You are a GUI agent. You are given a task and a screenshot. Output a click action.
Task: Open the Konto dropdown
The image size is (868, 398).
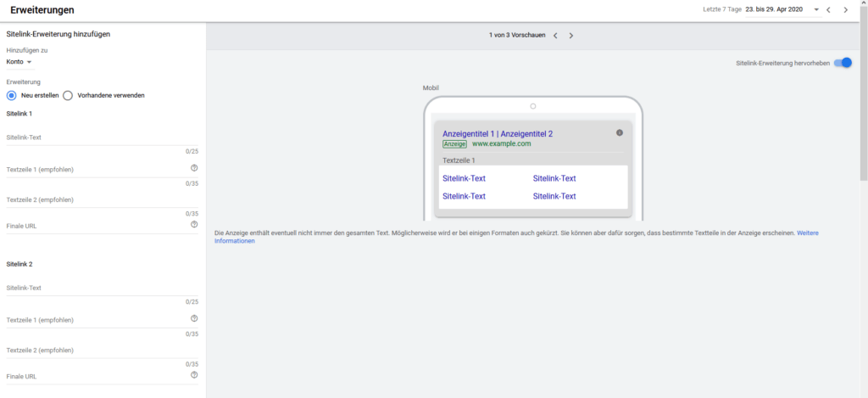pos(19,62)
